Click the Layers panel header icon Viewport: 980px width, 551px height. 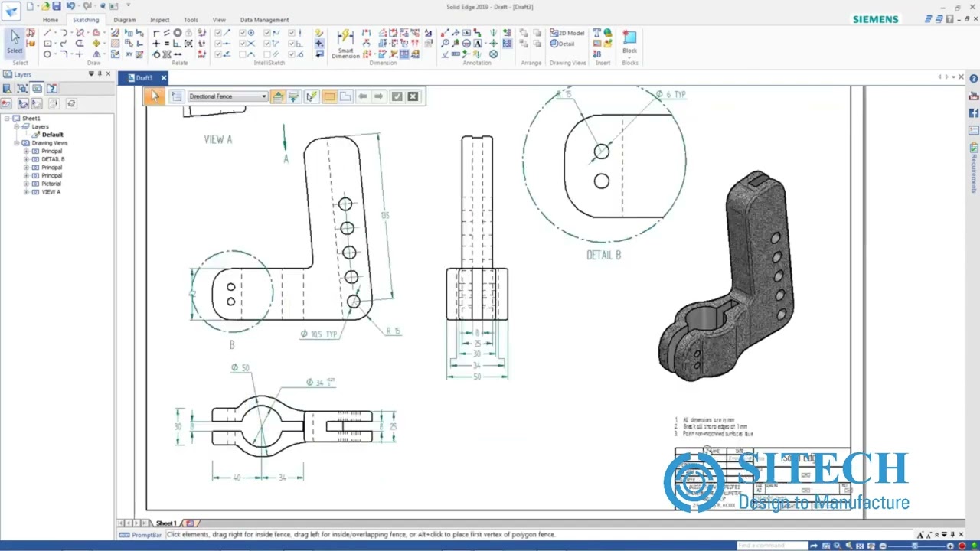coord(7,74)
